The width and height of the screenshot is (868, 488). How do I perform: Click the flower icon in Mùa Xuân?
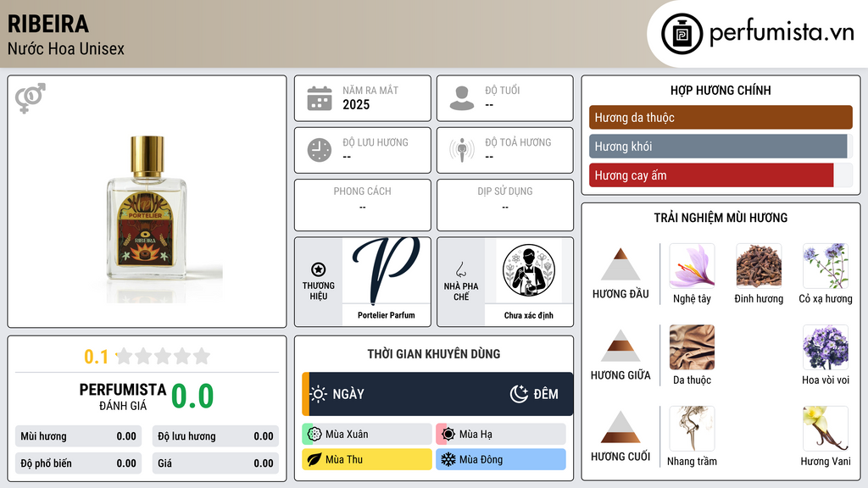click(314, 435)
